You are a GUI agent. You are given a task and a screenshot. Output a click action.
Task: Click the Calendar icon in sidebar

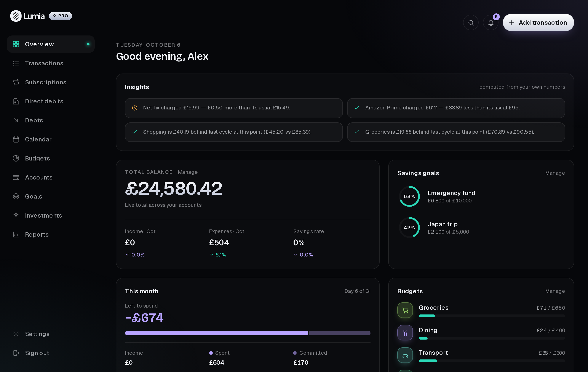click(x=16, y=139)
